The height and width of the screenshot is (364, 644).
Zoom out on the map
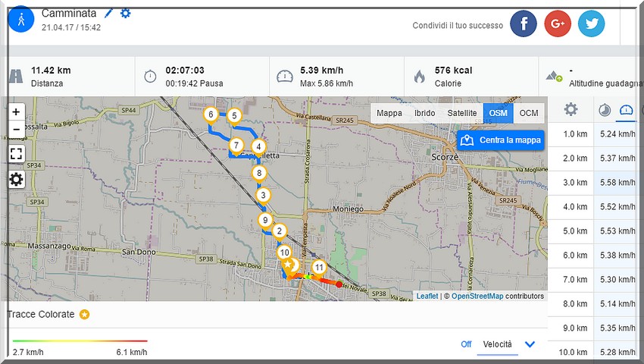(16, 129)
